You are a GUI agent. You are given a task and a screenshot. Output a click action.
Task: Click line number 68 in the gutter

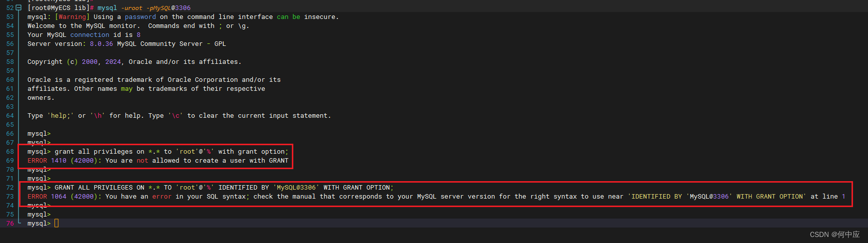[x=10, y=152]
